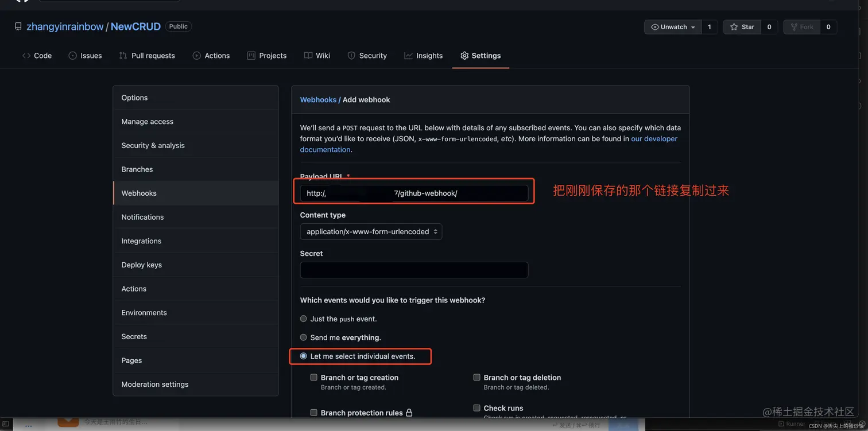Click the Fork icon
868x431 pixels.
[794, 27]
